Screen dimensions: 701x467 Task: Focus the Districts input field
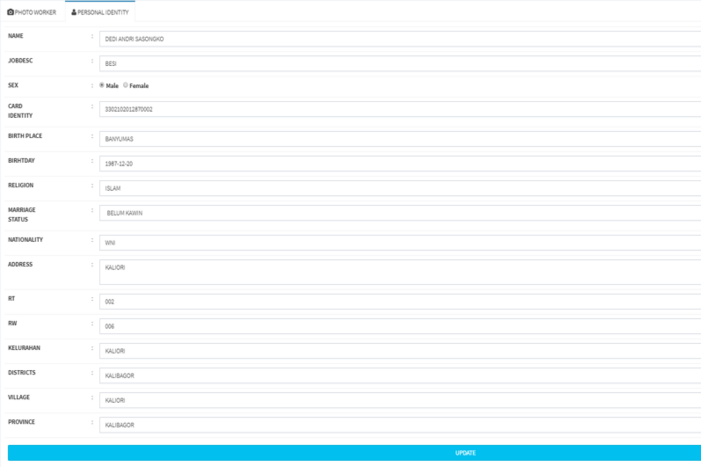tap(400, 375)
